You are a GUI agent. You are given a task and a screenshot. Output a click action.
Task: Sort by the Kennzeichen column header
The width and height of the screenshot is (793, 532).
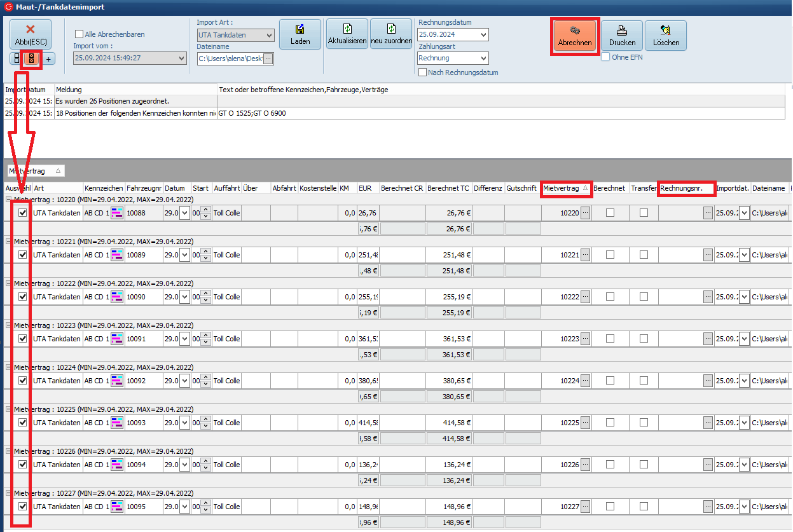pos(103,189)
